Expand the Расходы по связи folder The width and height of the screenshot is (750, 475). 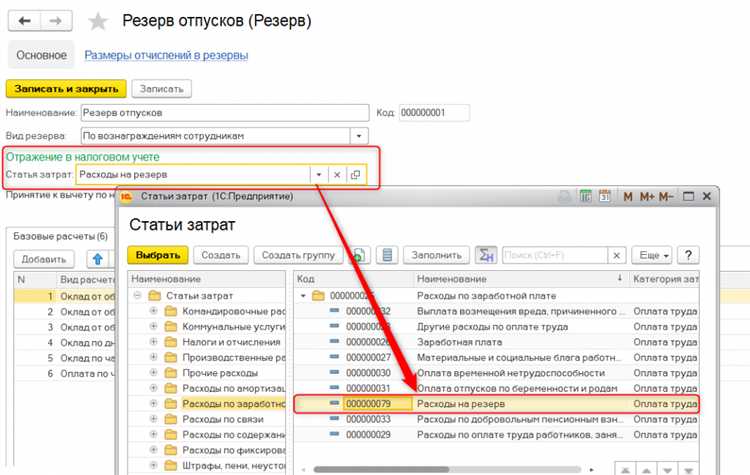(154, 419)
